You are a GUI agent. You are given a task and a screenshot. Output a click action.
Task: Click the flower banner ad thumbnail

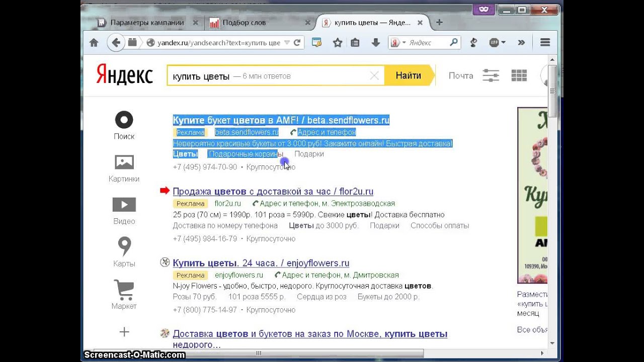point(532,195)
